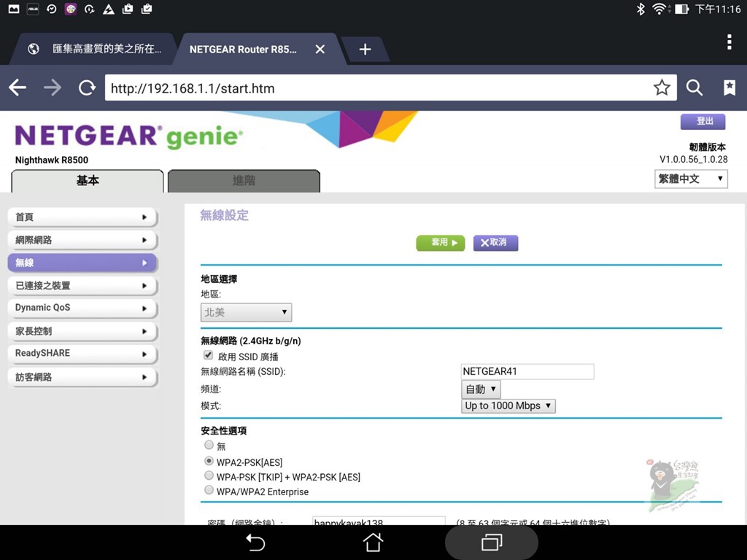Tap battery status bar icon
The height and width of the screenshot is (560, 747).
[682, 9]
